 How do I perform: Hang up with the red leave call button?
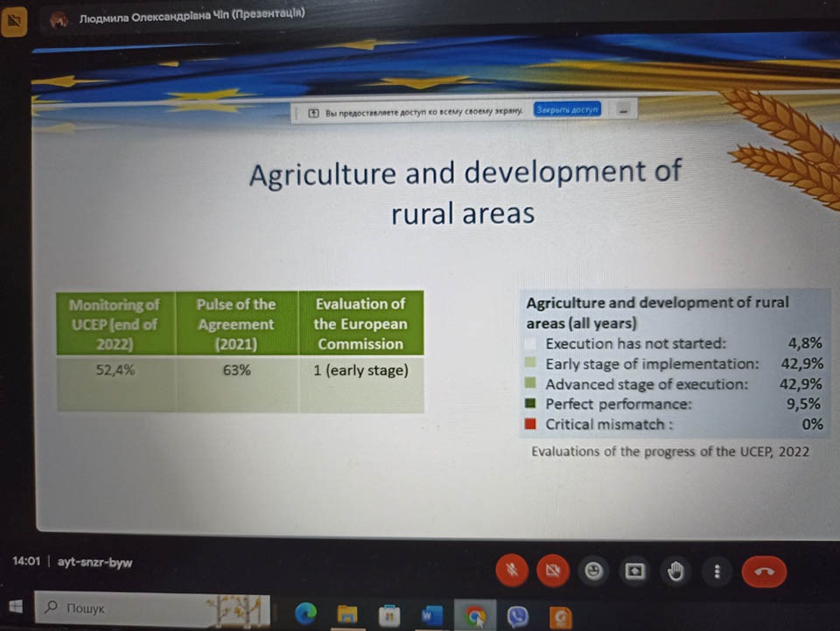(764, 571)
